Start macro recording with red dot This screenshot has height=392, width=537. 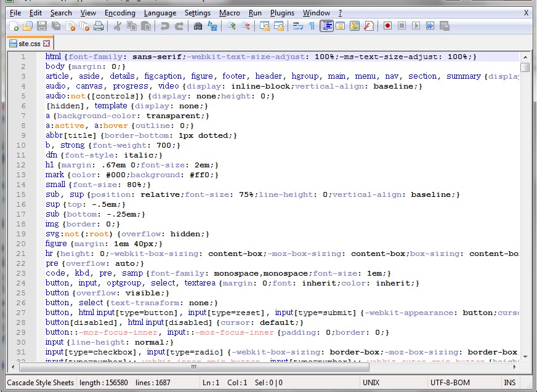(x=388, y=26)
